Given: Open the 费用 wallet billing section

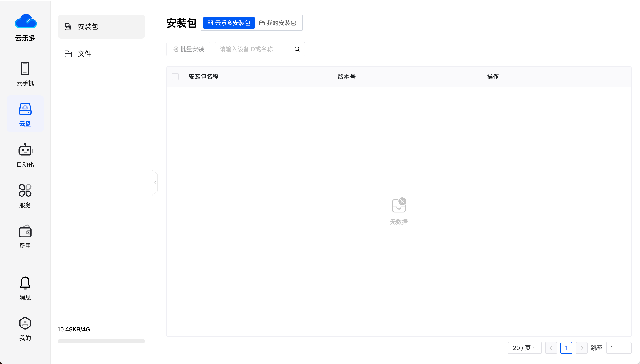Looking at the screenshot, I should tap(25, 237).
